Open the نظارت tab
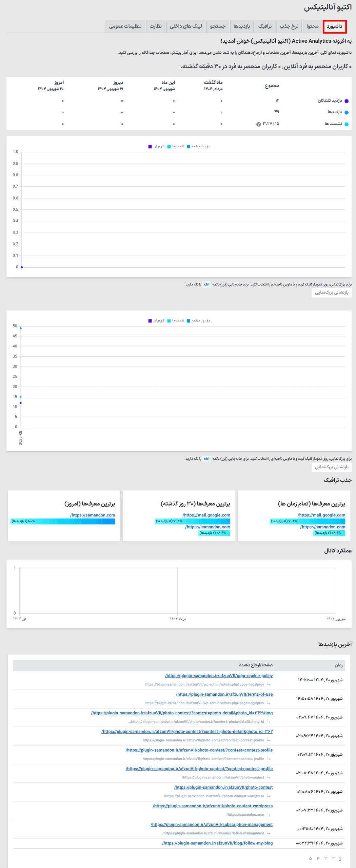The width and height of the screenshot is (356, 868). point(156,26)
